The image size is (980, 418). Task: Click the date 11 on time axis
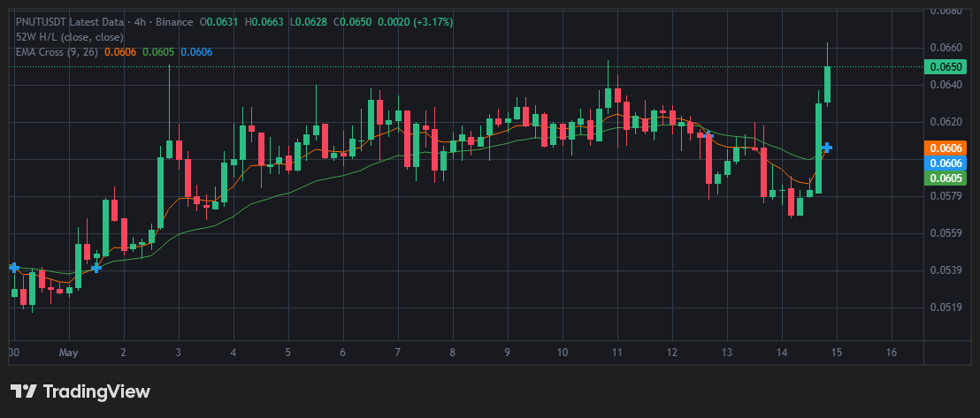pyautogui.click(x=617, y=353)
